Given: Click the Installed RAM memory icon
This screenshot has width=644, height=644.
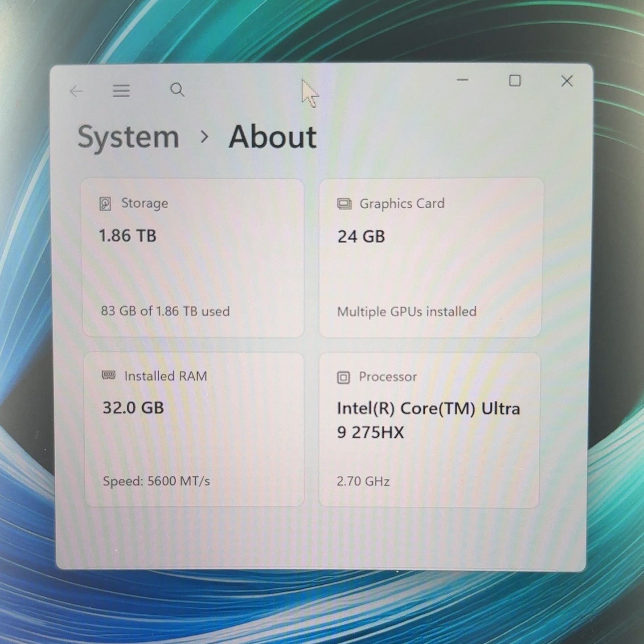Looking at the screenshot, I should click(109, 375).
